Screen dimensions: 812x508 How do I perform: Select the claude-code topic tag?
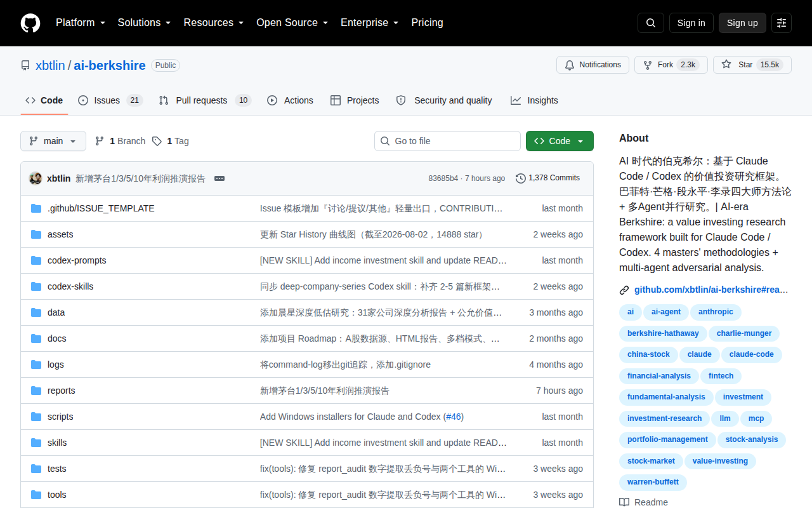752,355
